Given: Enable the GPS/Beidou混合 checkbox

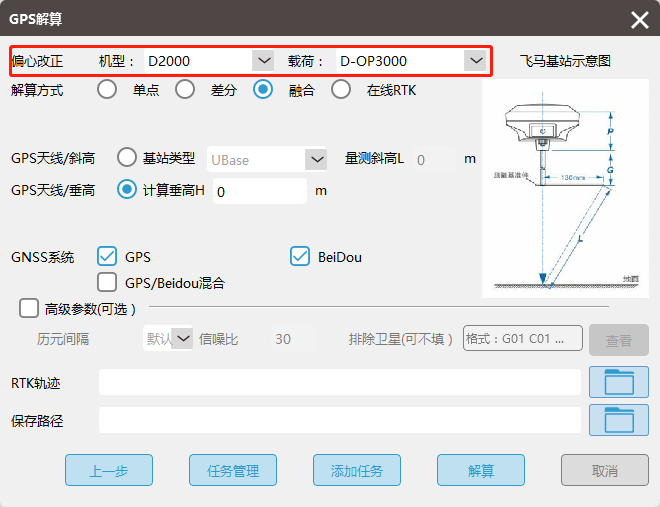Looking at the screenshot, I should point(107,282).
